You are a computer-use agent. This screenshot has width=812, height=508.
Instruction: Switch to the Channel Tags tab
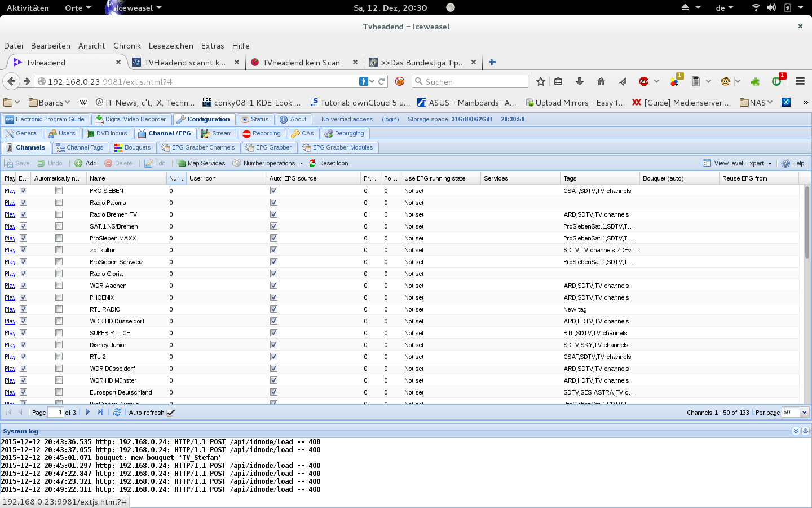pyautogui.click(x=80, y=147)
